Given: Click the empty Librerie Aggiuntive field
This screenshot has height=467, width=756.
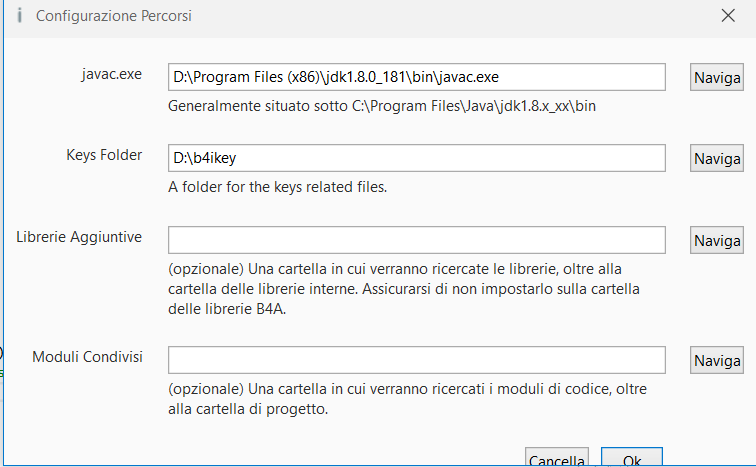Looking at the screenshot, I should [x=416, y=240].
